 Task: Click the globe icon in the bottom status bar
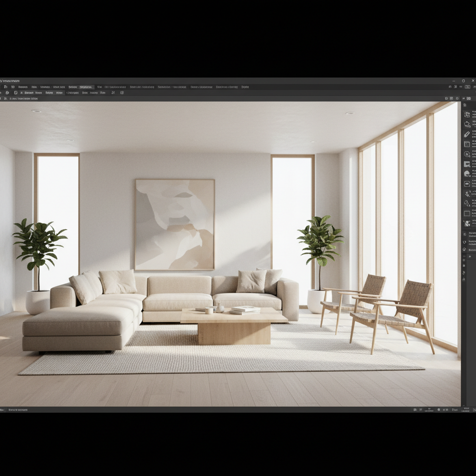point(439,410)
